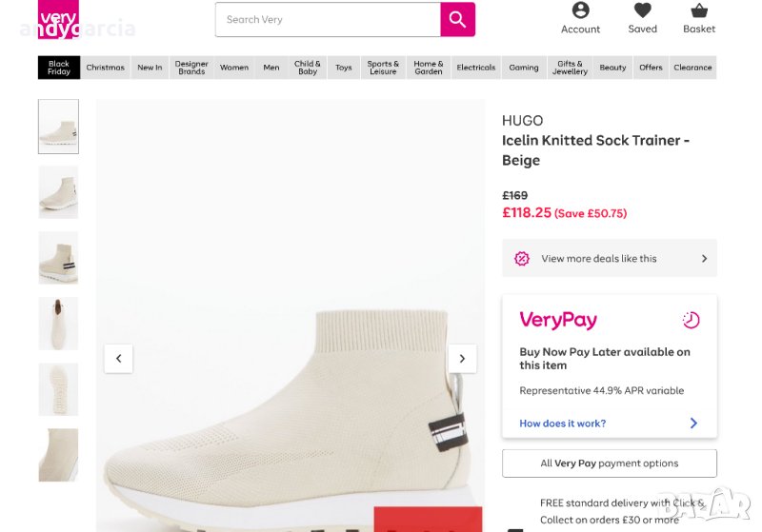Screen dimensions: 762x532
Task: Follow the How does it work link
Action: pos(562,424)
